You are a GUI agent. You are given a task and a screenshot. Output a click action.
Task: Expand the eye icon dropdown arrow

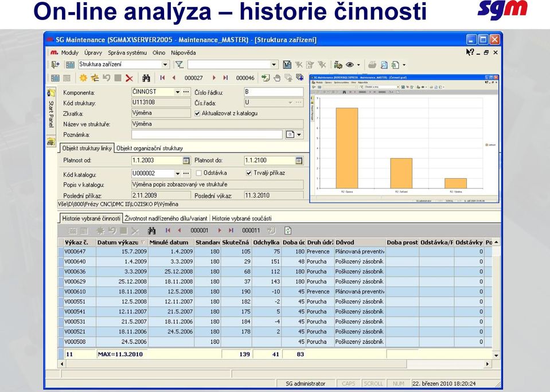pyautogui.click(x=358, y=65)
